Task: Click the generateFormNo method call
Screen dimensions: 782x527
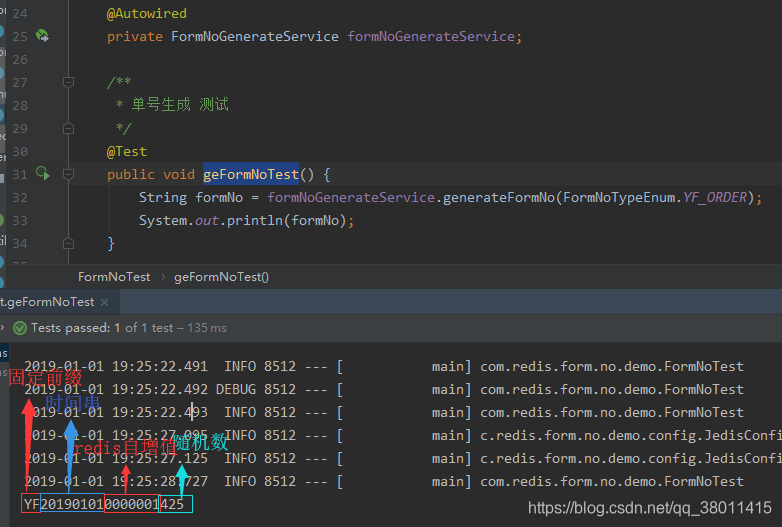Action: (499, 197)
